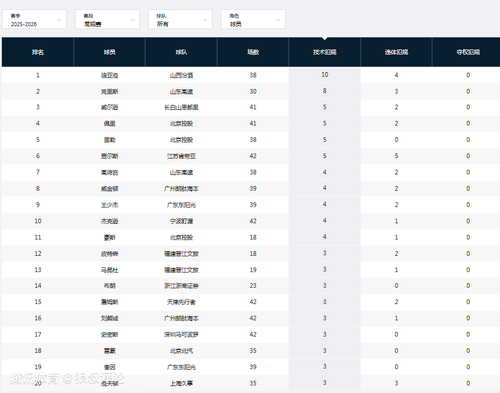Select player name in rank 16 row
500x393 pixels.
(x=110, y=318)
